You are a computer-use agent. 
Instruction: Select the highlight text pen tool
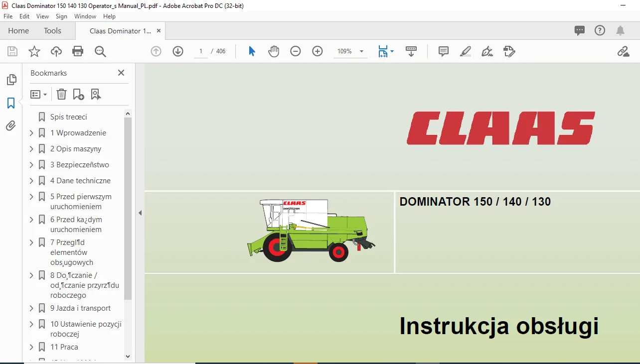click(466, 51)
